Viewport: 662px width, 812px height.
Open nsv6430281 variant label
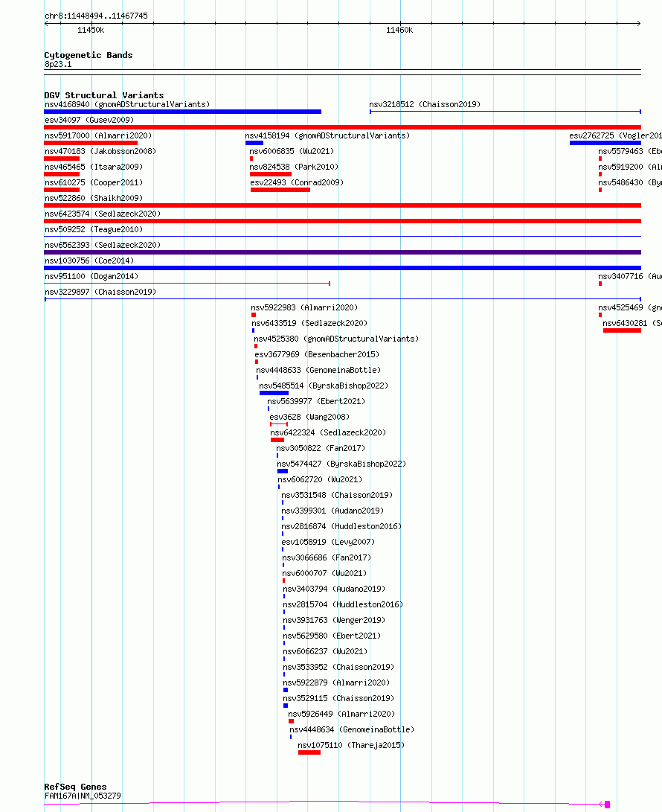coord(632,322)
